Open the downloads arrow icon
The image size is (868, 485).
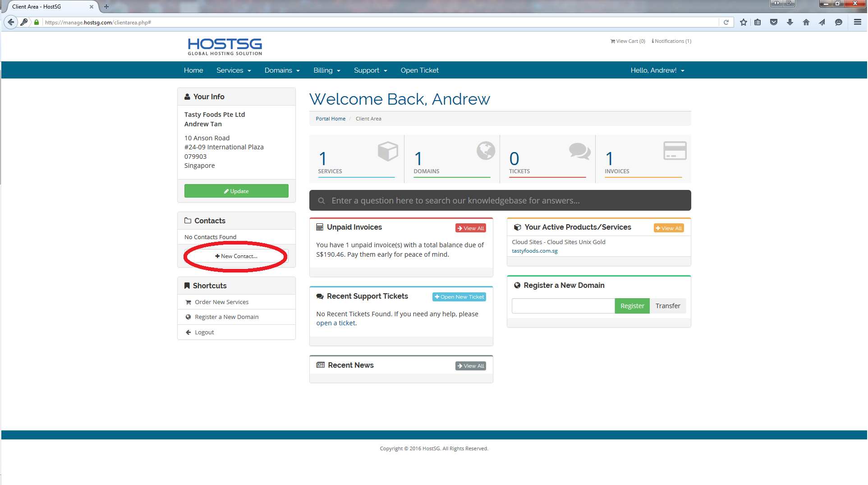[790, 22]
